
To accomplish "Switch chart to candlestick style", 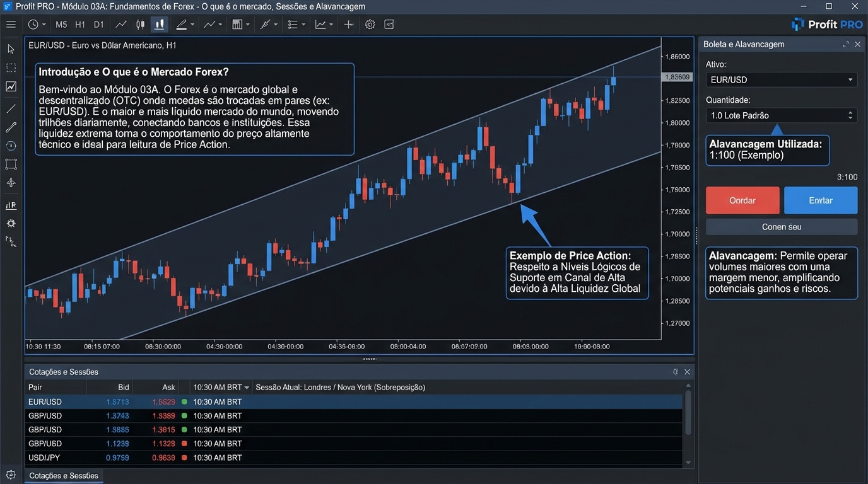I will (x=140, y=25).
